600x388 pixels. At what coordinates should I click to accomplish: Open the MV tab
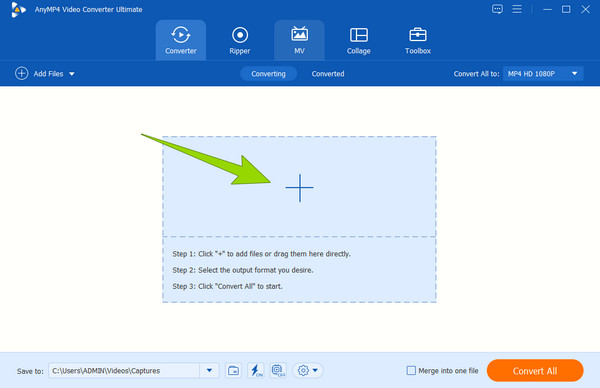[299, 40]
